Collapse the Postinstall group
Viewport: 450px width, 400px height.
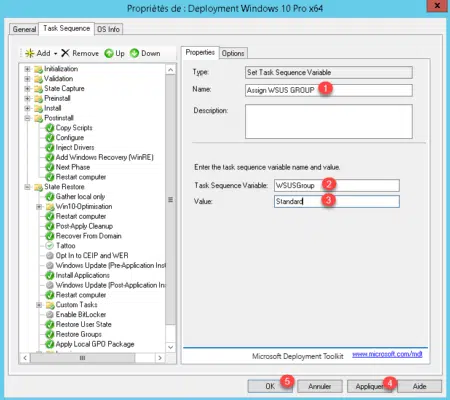(27, 118)
